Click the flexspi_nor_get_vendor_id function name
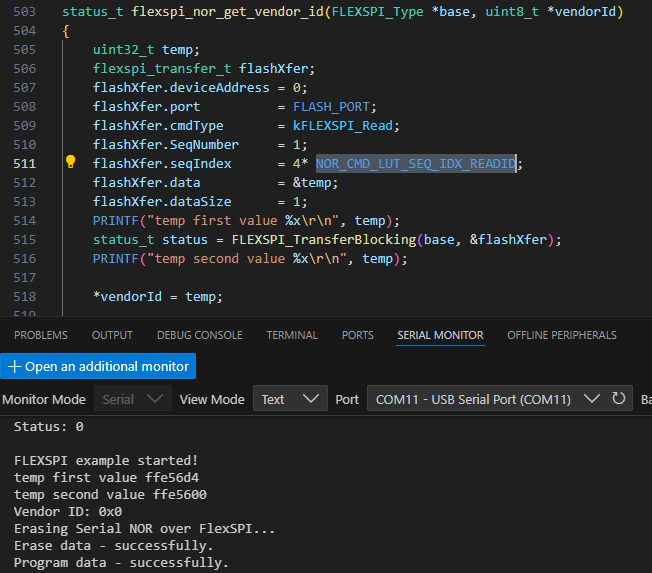This screenshot has height=573, width=652. (227, 12)
